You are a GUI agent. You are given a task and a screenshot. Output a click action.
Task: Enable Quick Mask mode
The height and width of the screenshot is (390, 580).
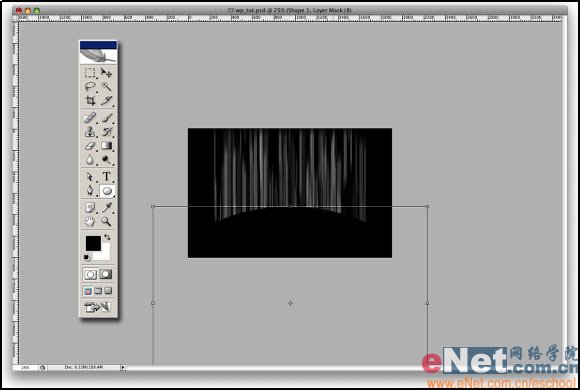coord(106,274)
